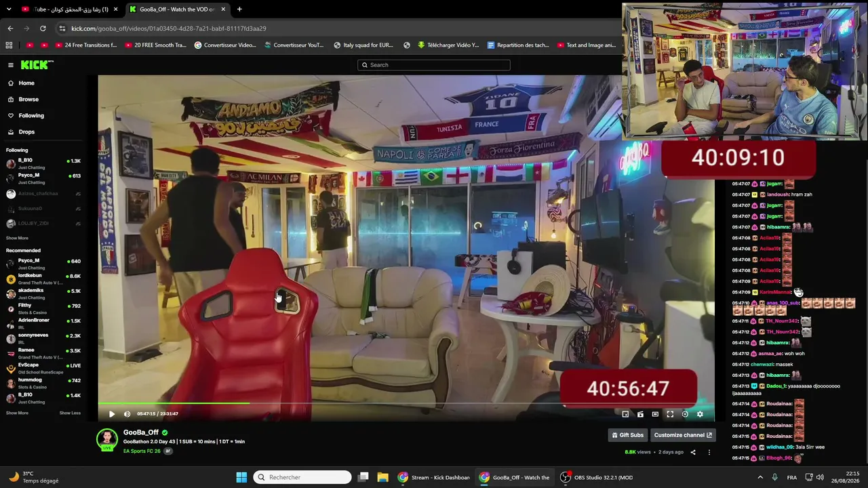Open lordkebun recommended channel
Image resolution: width=868 pixels, height=488 pixels.
pos(43,279)
